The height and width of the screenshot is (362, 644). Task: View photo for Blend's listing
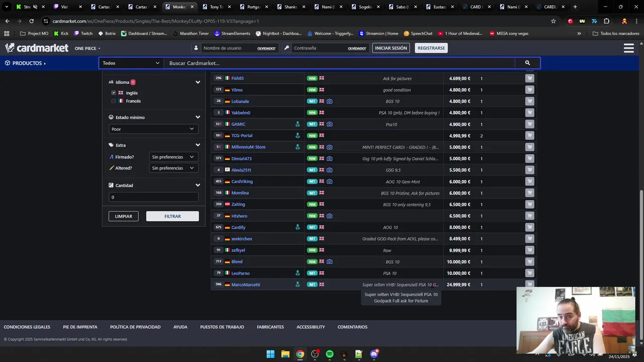coord(330,262)
